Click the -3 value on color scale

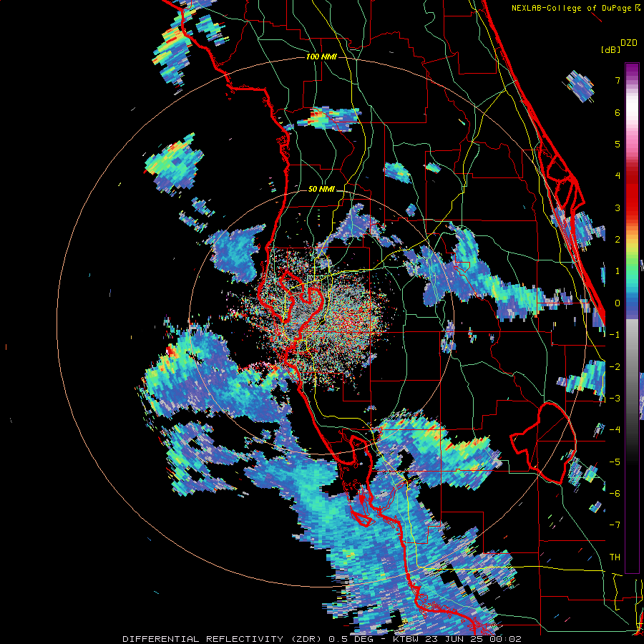(x=615, y=399)
